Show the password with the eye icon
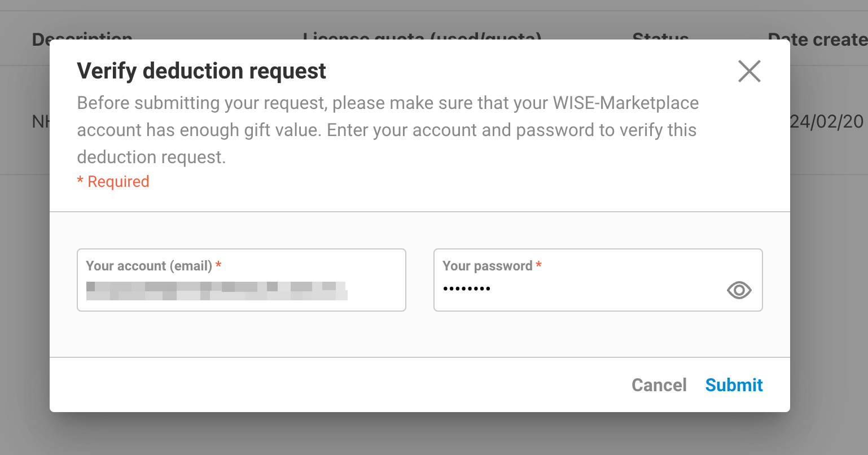This screenshot has width=868, height=455. [x=739, y=290]
